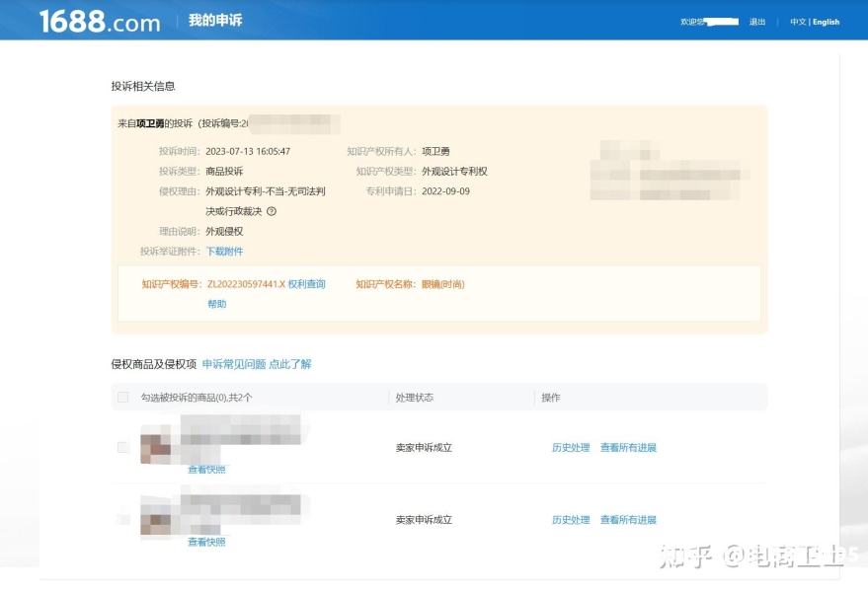Check the first complained product's checkbox

[x=122, y=447]
